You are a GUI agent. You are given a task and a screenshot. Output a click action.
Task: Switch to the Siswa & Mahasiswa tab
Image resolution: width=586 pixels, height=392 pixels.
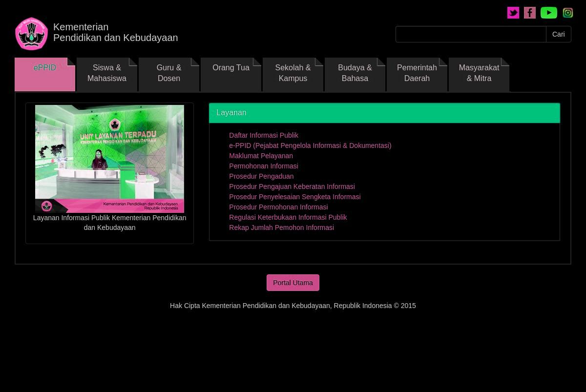(x=107, y=74)
